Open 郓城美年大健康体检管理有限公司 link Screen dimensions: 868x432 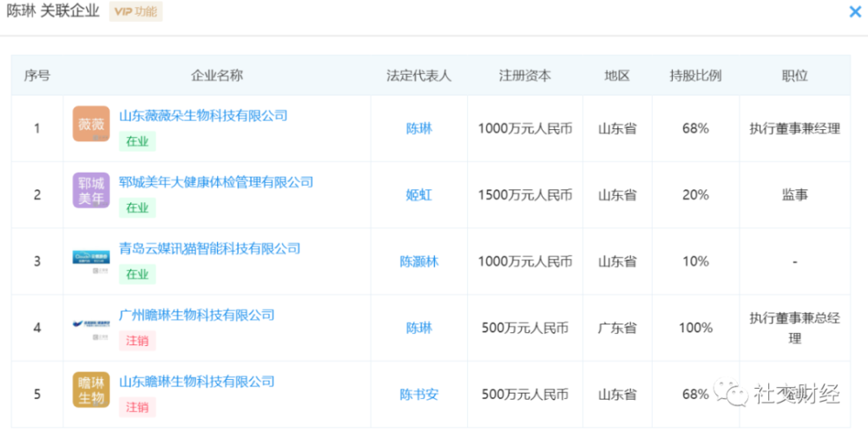pyautogui.click(x=216, y=182)
